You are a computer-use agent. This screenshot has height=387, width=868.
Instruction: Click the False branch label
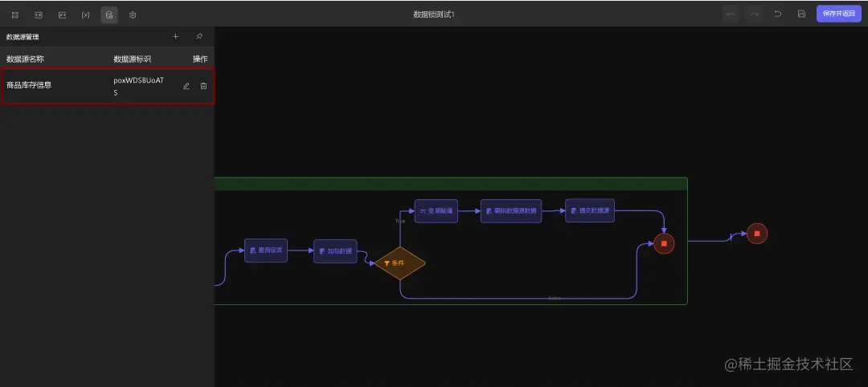click(x=555, y=298)
